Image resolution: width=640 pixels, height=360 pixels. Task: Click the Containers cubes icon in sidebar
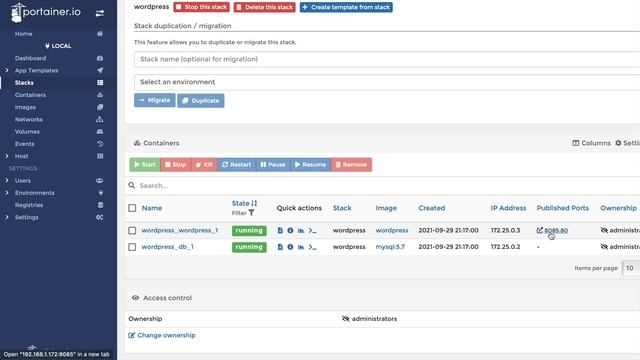100,95
